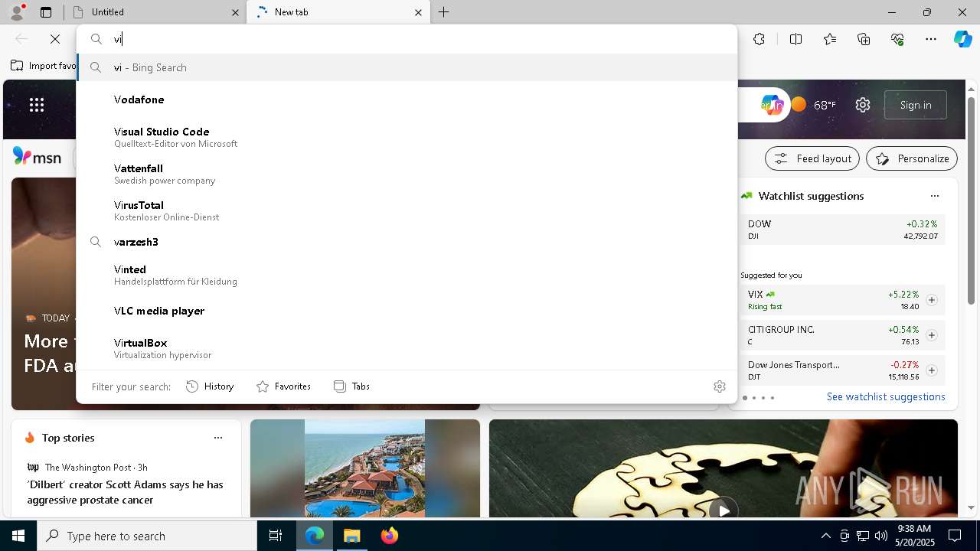The height and width of the screenshot is (551, 980).
Task: Open the Dilbert creator Scott Adams story
Action: [x=126, y=492]
